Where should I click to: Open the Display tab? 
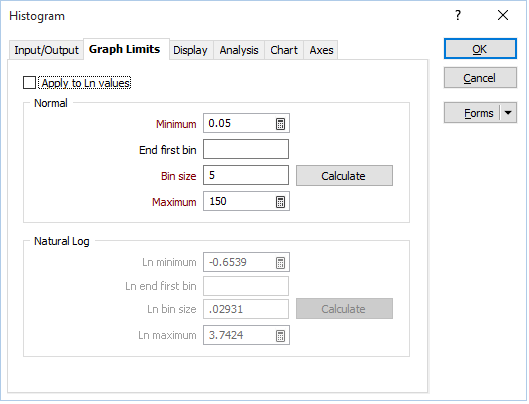click(x=190, y=50)
